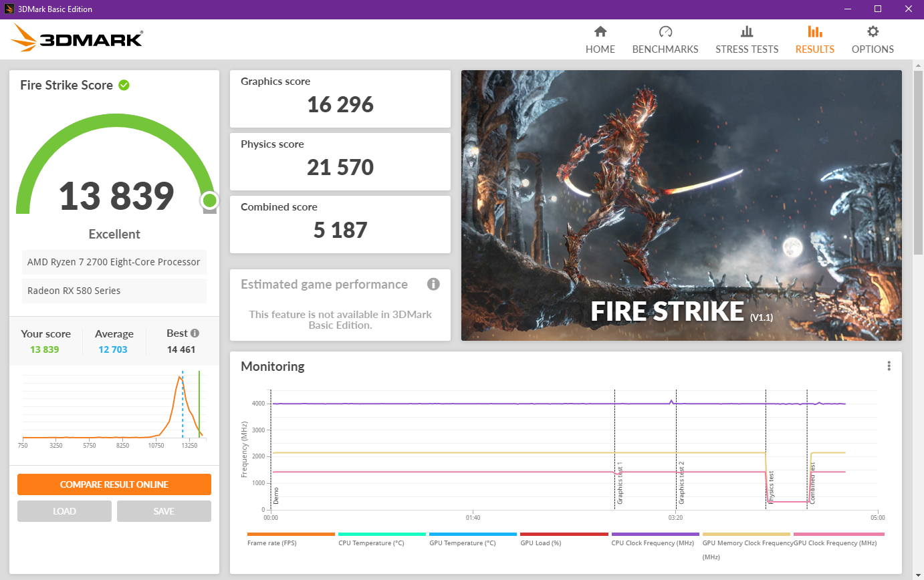The image size is (924, 580).
Task: Click the Combined score value 5 187
Action: tap(340, 231)
